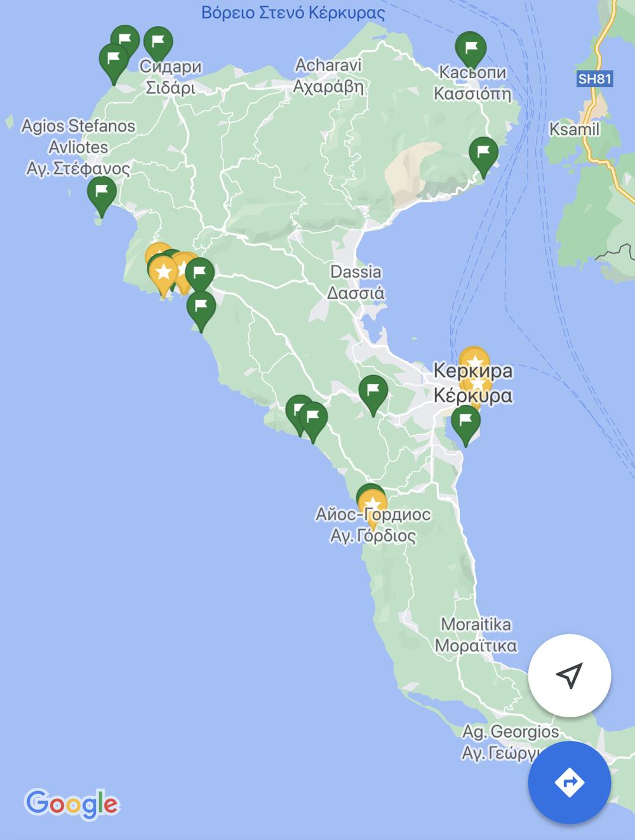Tap the my-location arrow button

tap(570, 675)
